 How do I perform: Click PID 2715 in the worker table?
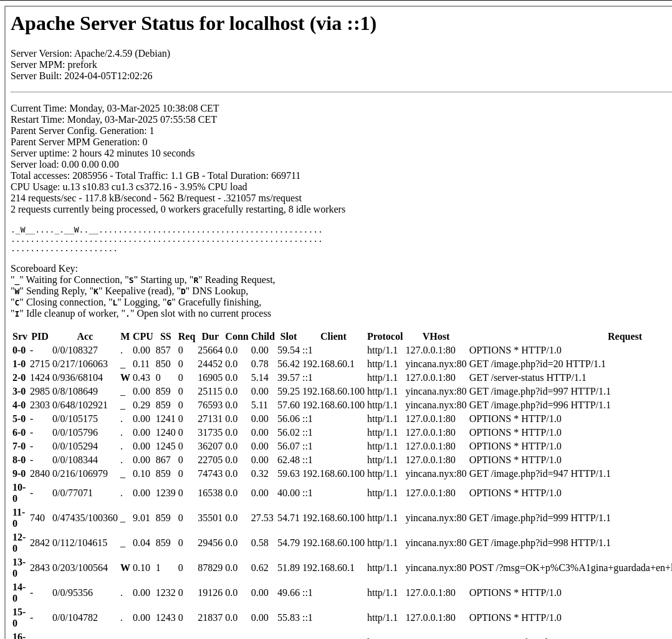coord(40,364)
